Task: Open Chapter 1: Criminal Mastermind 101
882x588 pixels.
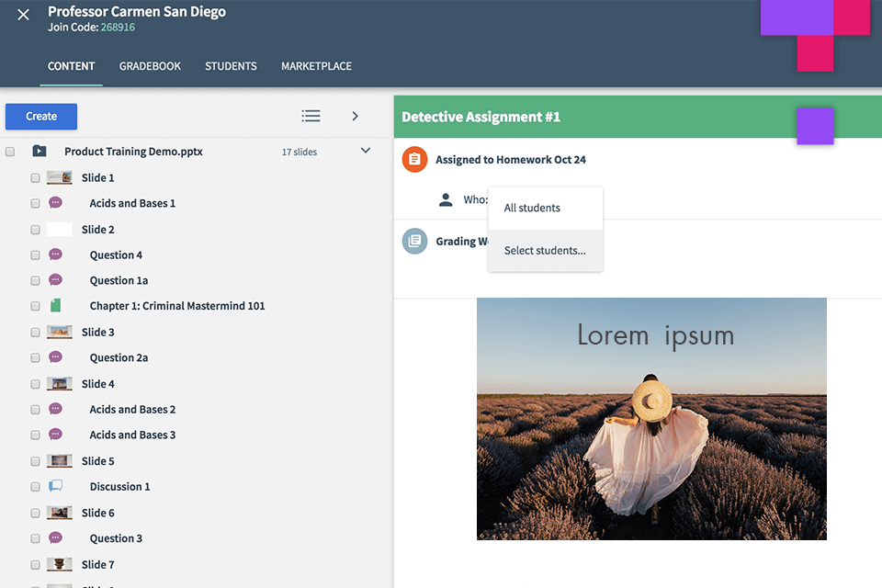Action: 177,306
